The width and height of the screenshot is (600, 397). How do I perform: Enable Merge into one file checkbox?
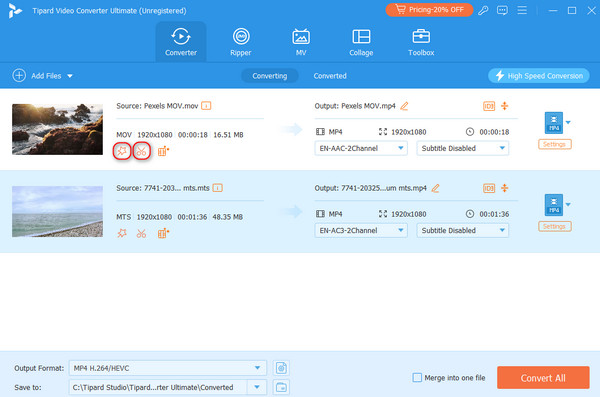[417, 378]
